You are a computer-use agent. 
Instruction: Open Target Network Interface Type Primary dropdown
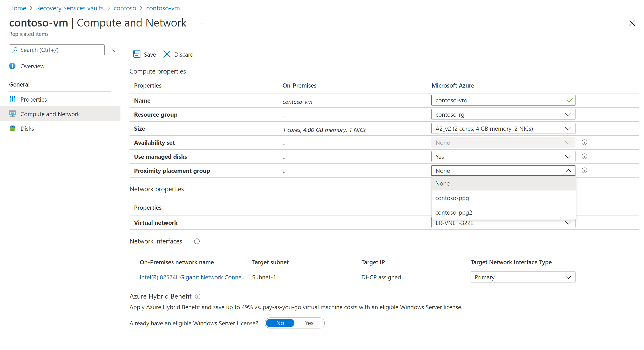click(x=523, y=277)
